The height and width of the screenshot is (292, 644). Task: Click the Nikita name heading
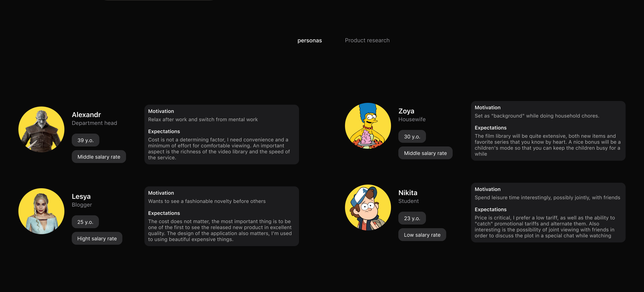click(408, 193)
